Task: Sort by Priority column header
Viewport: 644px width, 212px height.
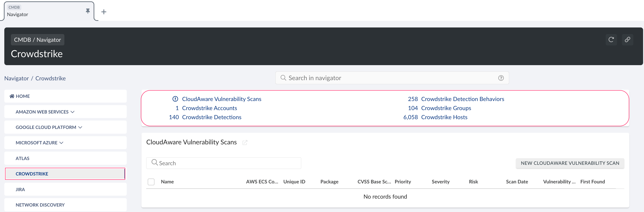Action: pyautogui.click(x=403, y=182)
